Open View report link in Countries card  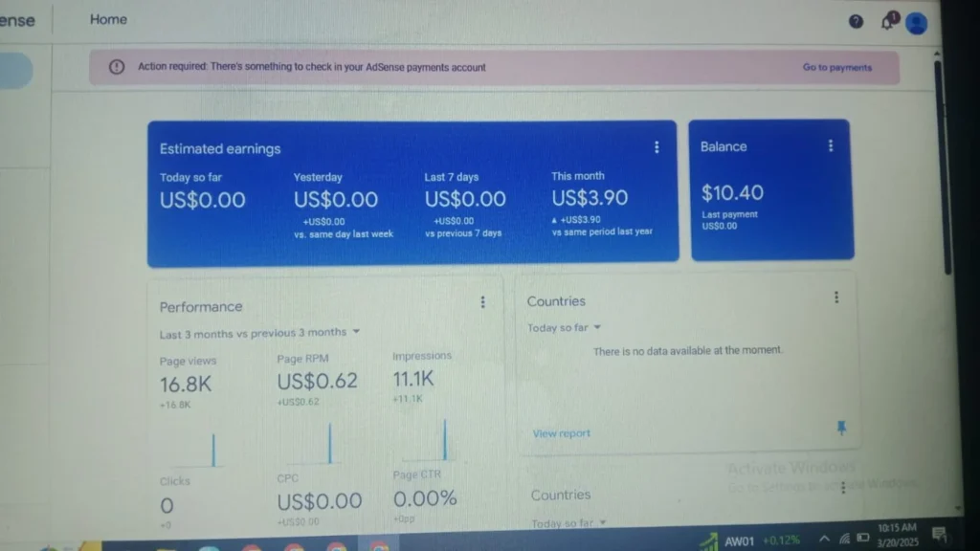click(562, 433)
